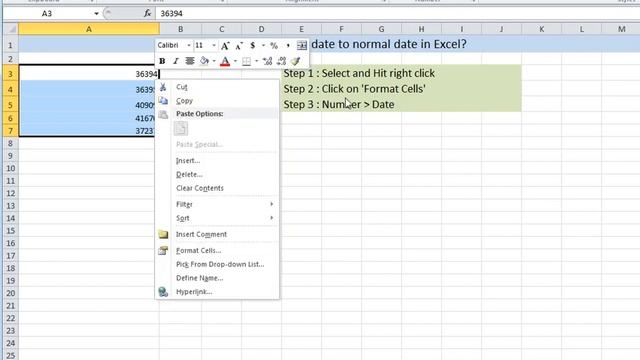Viewport: 640px width, 360px height.
Task: Open the Calibri font name dropdown
Action: pos(189,46)
